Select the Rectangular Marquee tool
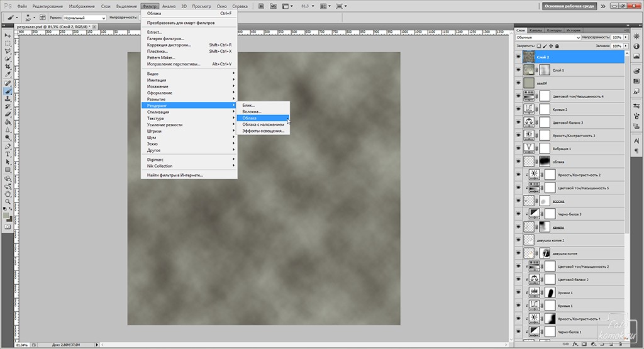This screenshot has height=349, width=644. 8,43
